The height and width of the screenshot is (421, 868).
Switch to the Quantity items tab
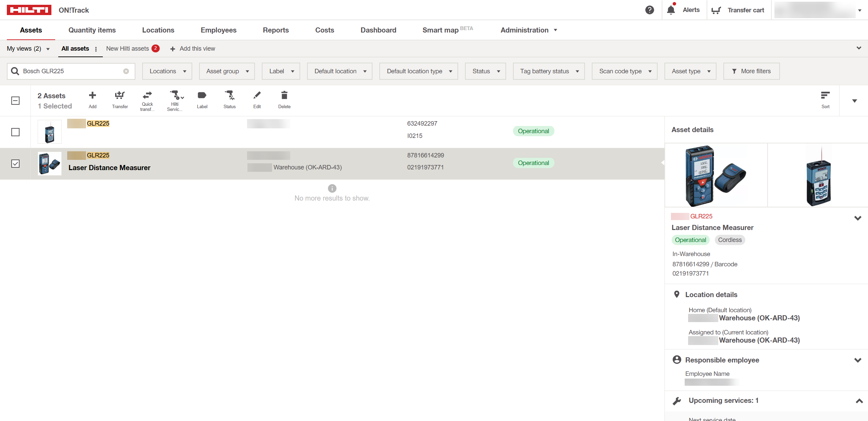(92, 30)
